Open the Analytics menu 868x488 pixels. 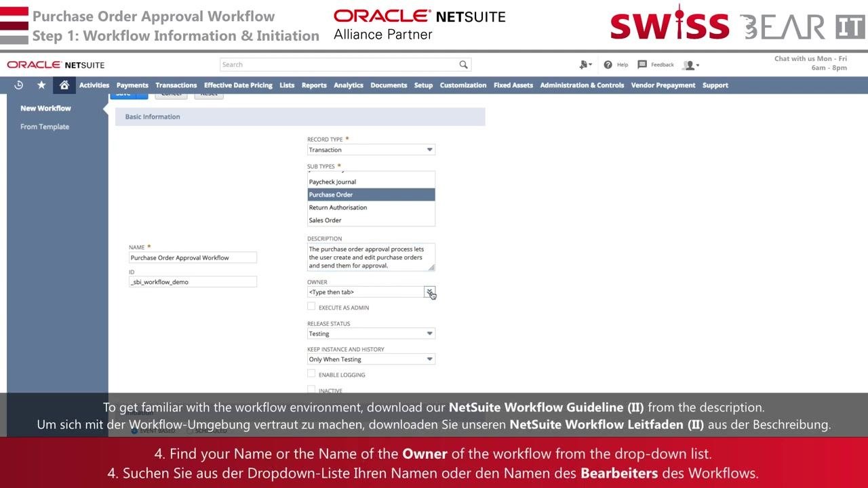click(x=349, y=85)
